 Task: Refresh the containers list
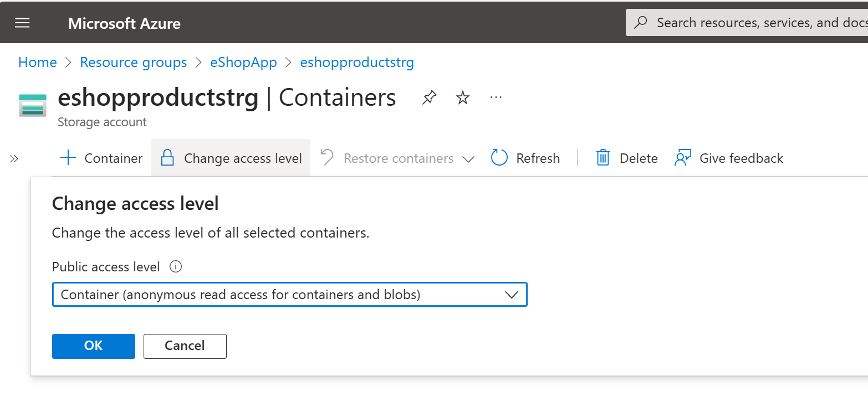click(525, 158)
